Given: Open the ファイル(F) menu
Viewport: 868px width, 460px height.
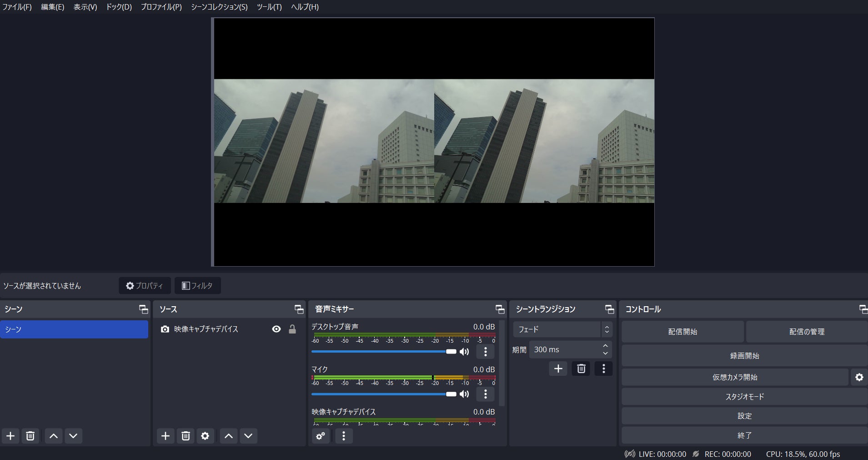Looking at the screenshot, I should click(x=17, y=7).
